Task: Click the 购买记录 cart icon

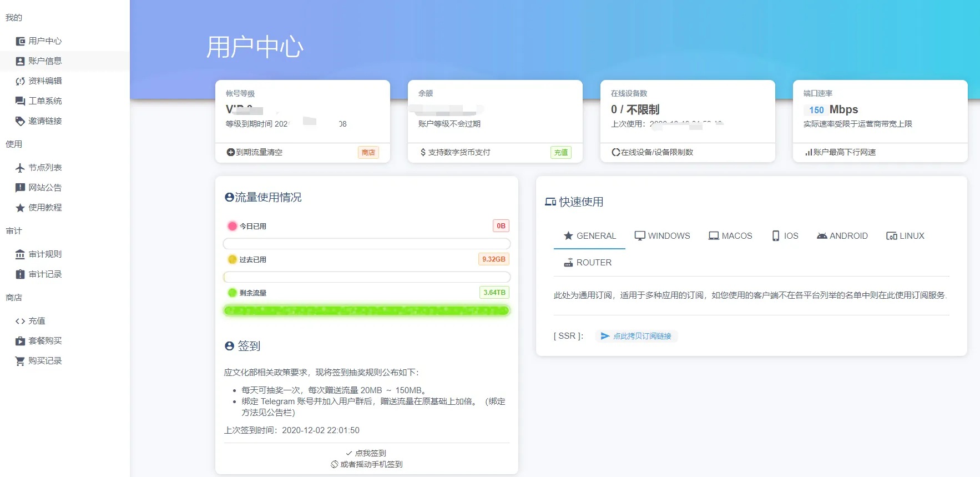Action: click(x=21, y=361)
